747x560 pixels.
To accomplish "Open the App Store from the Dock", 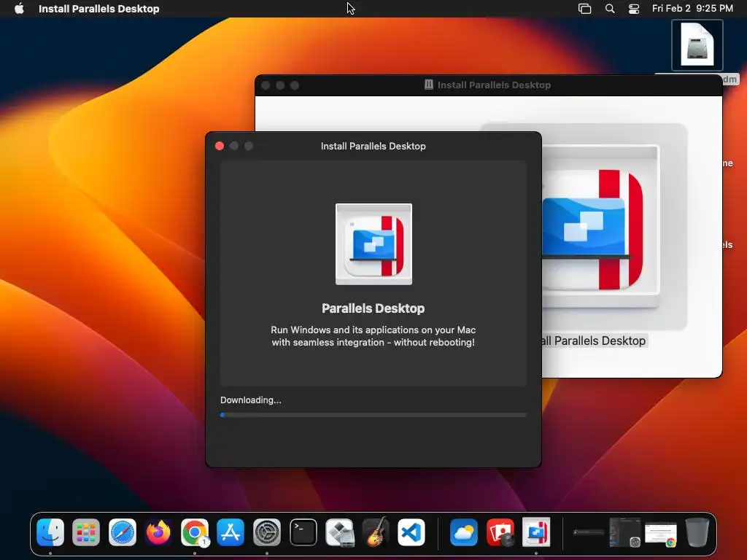I will click(x=231, y=532).
